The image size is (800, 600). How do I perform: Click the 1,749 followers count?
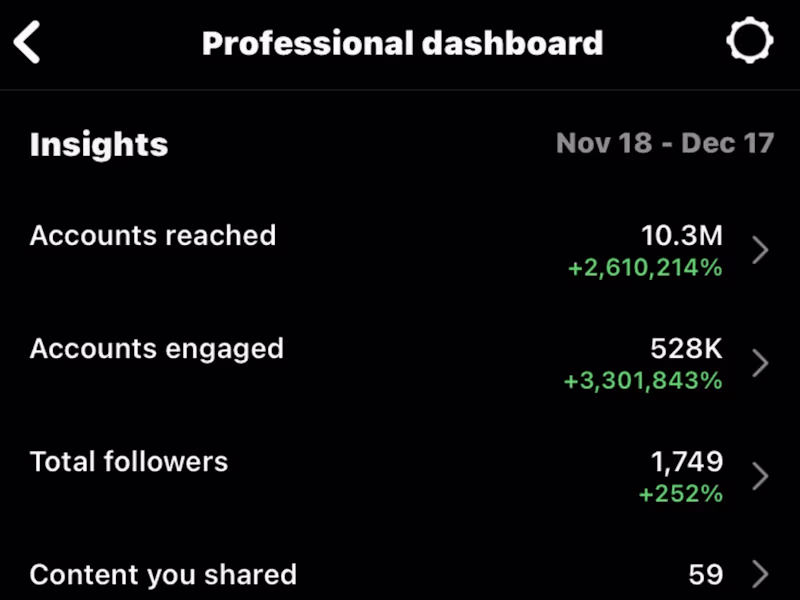point(687,461)
